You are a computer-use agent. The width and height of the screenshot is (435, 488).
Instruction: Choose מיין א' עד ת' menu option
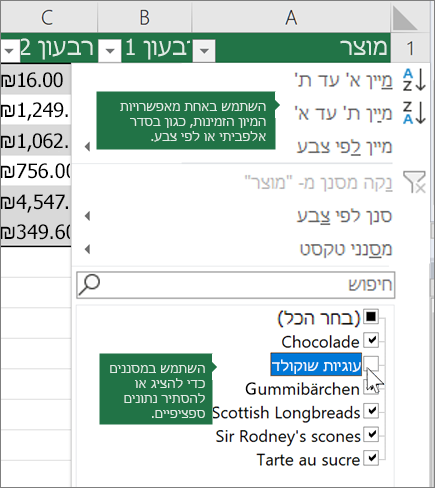point(344,81)
